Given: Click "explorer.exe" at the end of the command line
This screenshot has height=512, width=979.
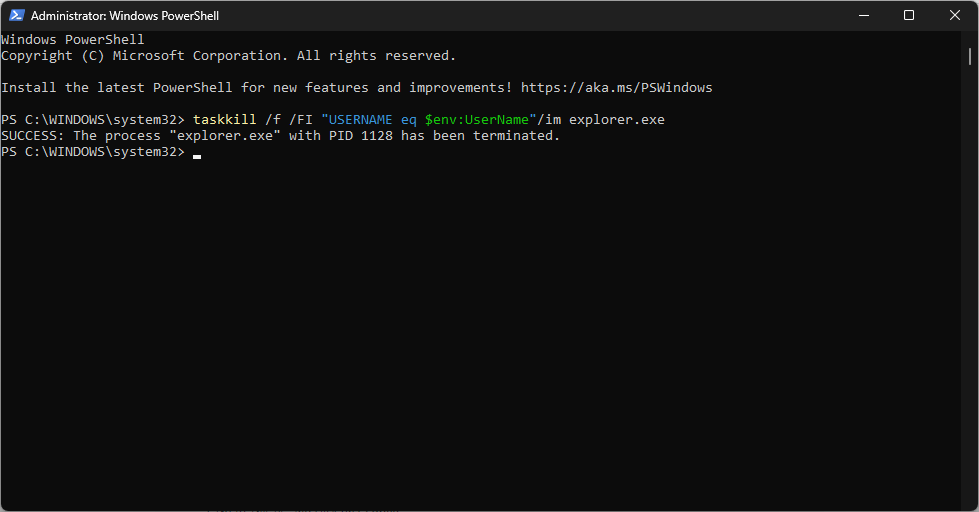Looking at the screenshot, I should [616, 120].
